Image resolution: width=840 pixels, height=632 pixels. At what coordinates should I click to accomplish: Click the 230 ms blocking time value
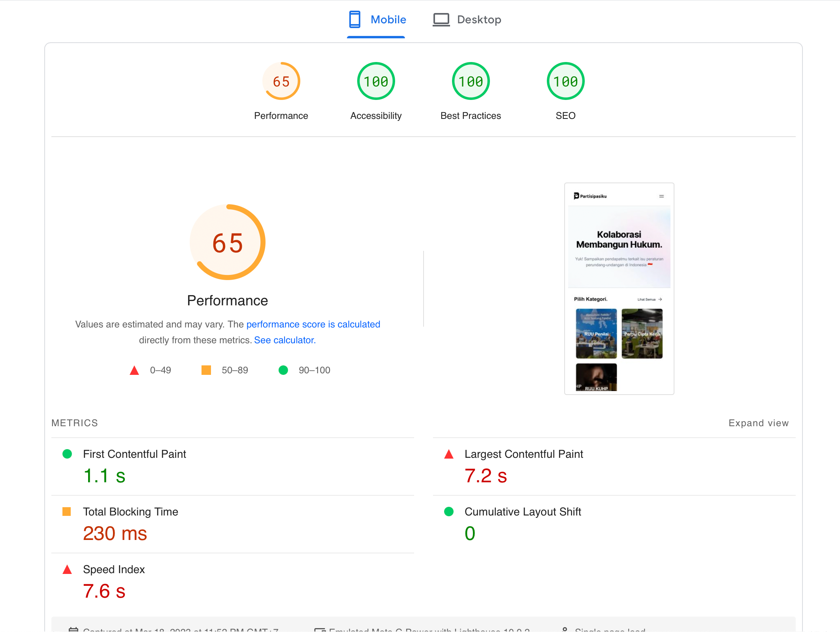[x=115, y=533]
